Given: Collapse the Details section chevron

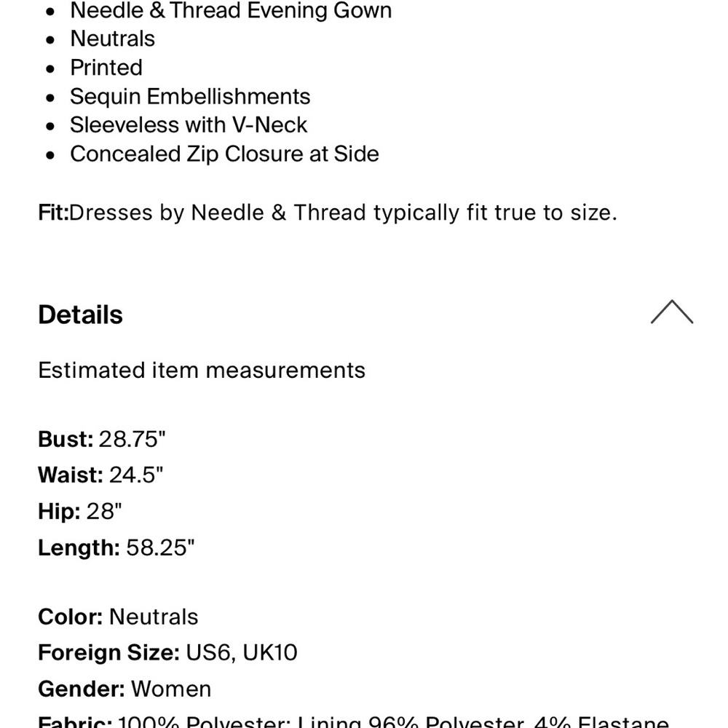Looking at the screenshot, I should [x=671, y=312].
